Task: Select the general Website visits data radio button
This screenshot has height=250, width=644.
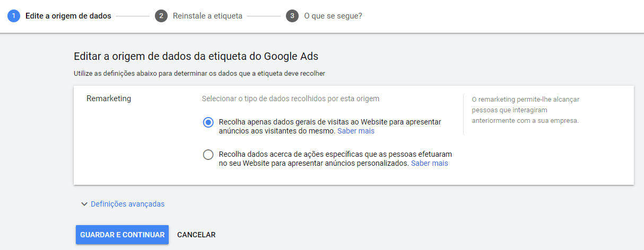Action: (208, 122)
